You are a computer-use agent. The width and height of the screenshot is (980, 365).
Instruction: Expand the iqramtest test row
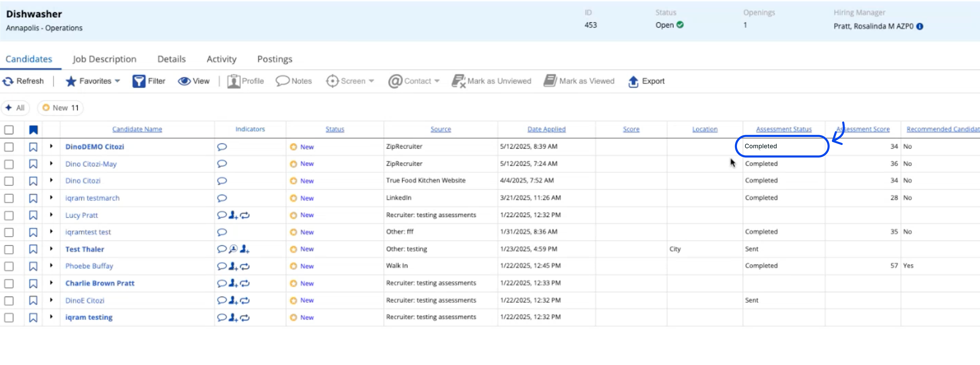(51, 232)
